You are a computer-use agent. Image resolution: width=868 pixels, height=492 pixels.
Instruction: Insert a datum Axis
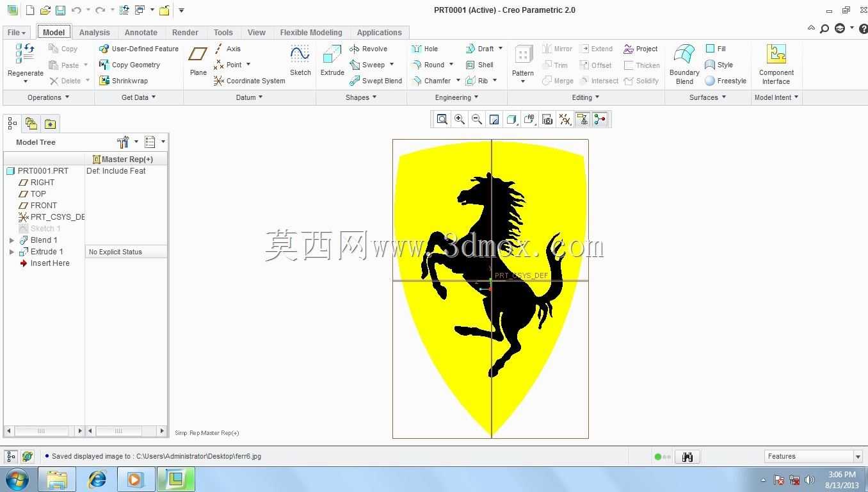[x=227, y=49]
